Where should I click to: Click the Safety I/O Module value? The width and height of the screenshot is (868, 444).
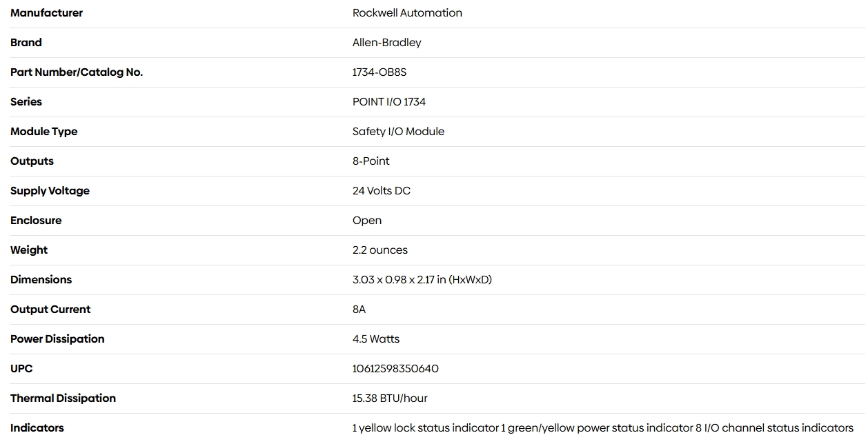pyautogui.click(x=398, y=131)
